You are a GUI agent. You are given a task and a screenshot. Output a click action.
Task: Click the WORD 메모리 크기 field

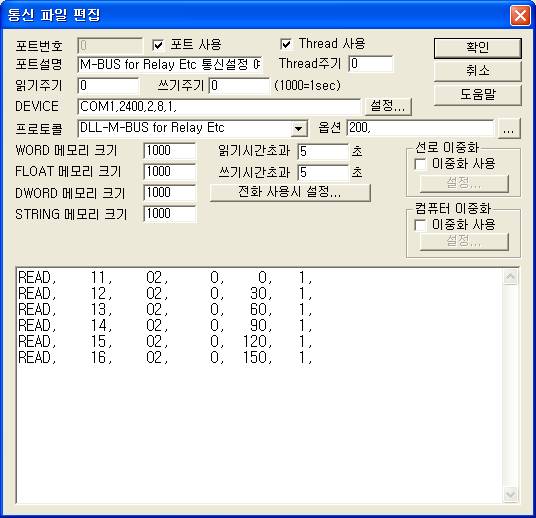point(170,151)
